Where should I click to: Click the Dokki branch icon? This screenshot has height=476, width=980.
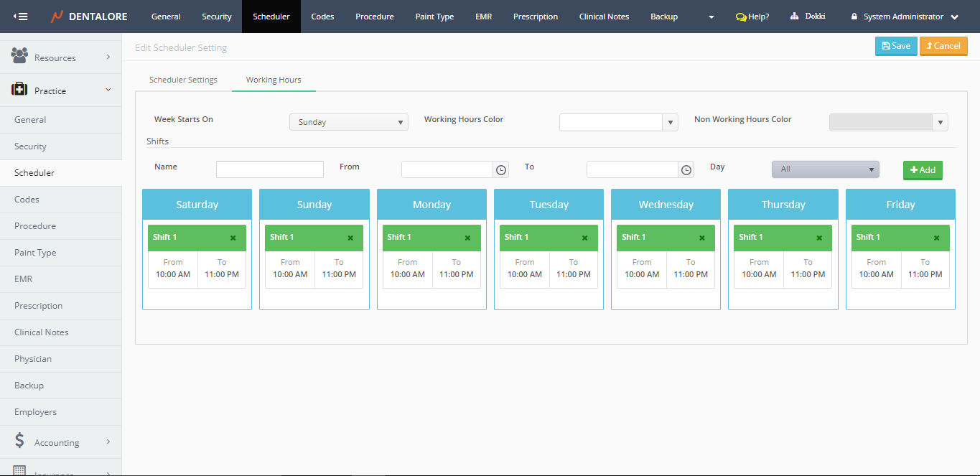[x=794, y=17]
